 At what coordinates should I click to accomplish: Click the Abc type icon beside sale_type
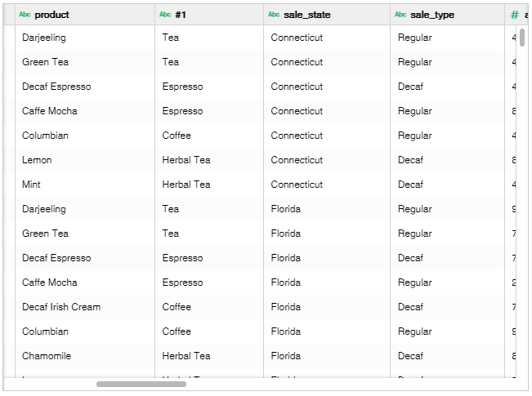[400, 14]
